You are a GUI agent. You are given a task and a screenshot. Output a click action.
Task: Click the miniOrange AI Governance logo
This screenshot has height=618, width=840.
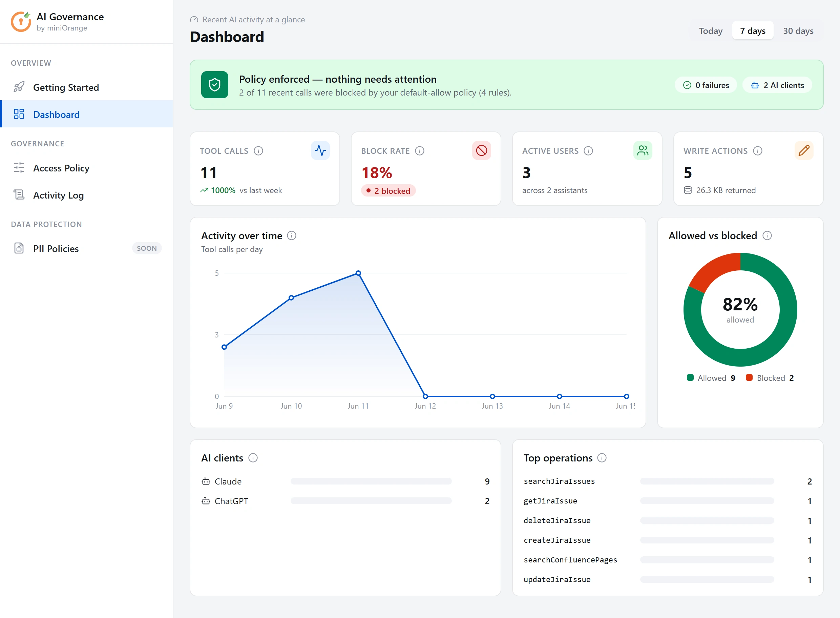pos(21,22)
